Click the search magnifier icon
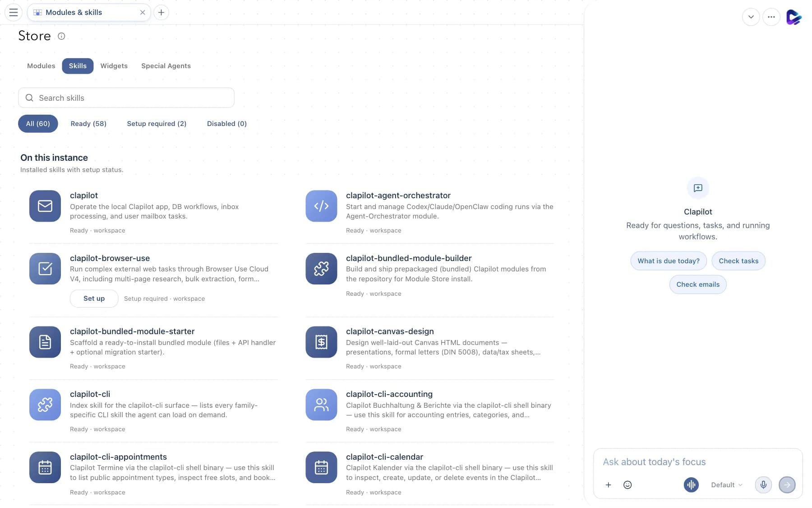Image resolution: width=812 pixels, height=508 pixels. tap(29, 98)
